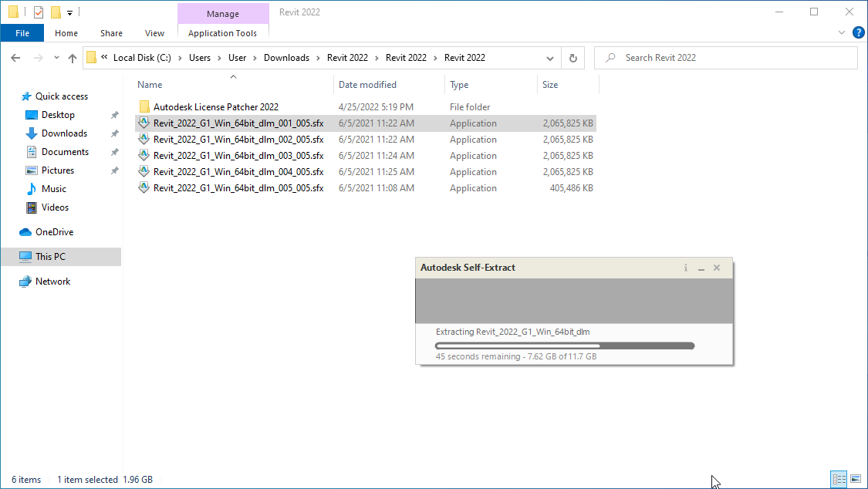The height and width of the screenshot is (489, 868).
Task: Click the Help question mark icon
Action: [x=858, y=33]
